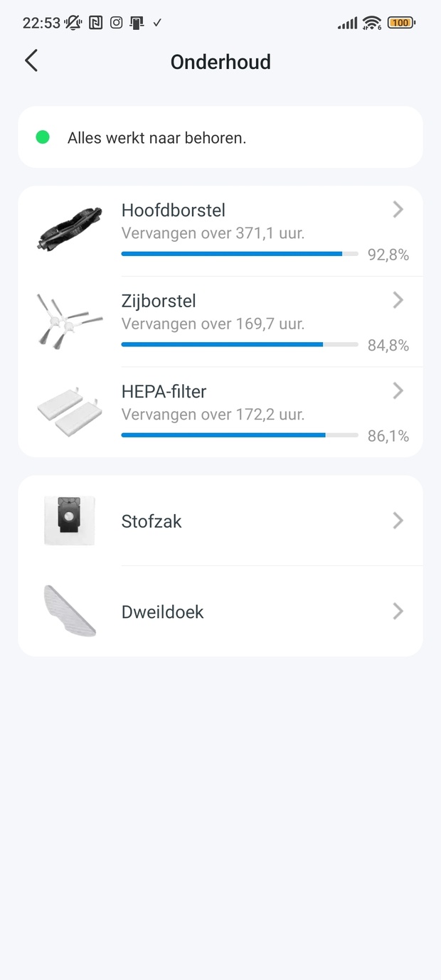The image size is (441, 980).
Task: Tap the Stofzak dust bag image
Action: click(70, 521)
